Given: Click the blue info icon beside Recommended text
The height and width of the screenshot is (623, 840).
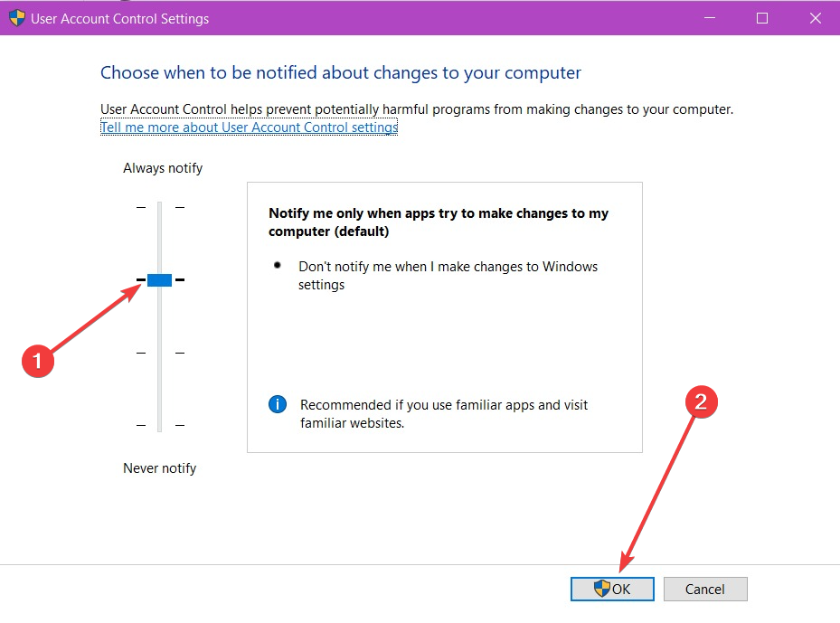Looking at the screenshot, I should point(278,404).
